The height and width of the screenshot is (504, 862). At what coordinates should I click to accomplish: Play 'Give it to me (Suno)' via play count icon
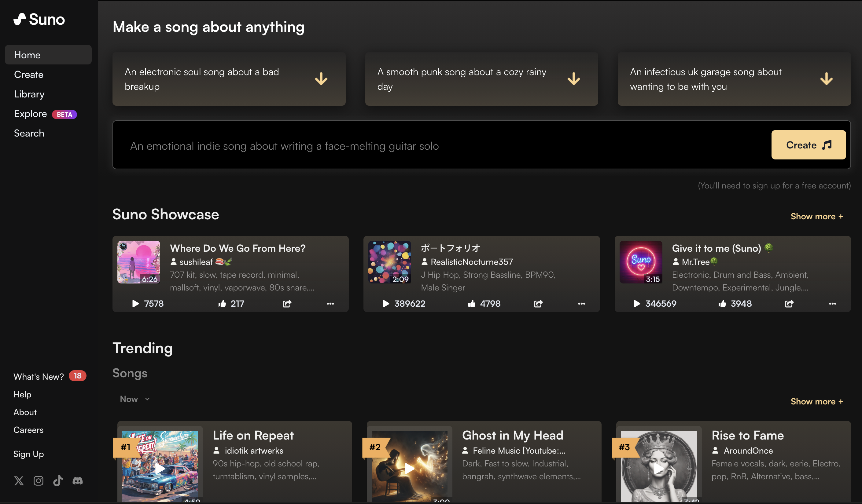[637, 304]
